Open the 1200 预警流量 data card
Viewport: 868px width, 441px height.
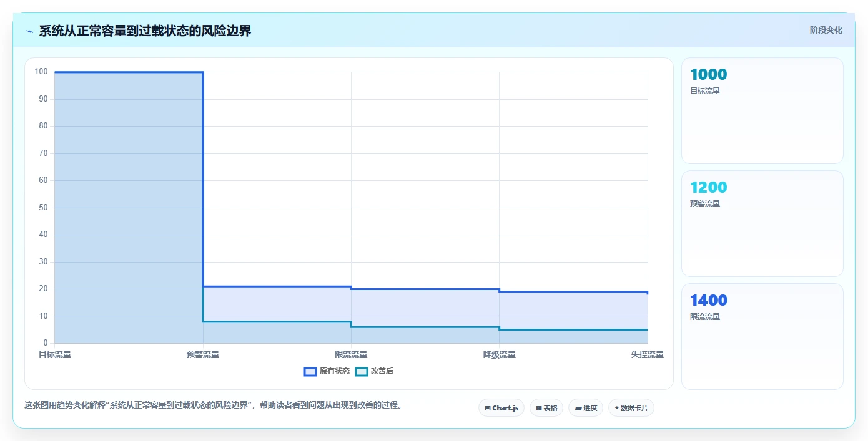762,224
